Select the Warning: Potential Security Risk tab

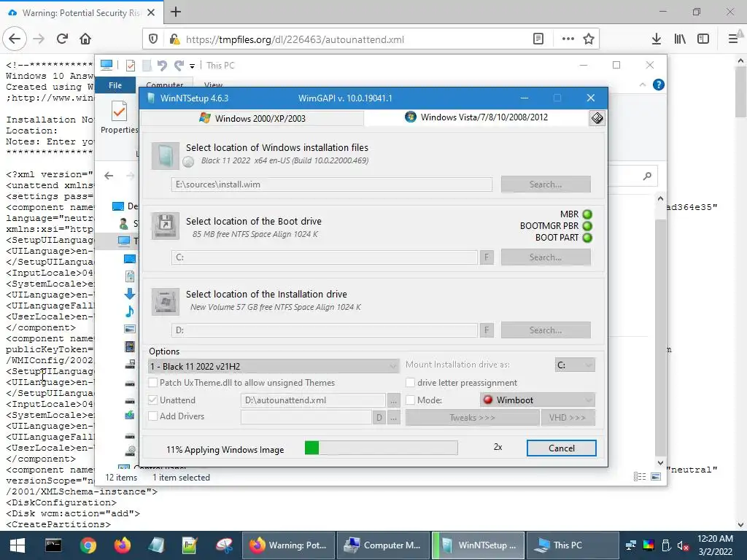tap(82, 12)
